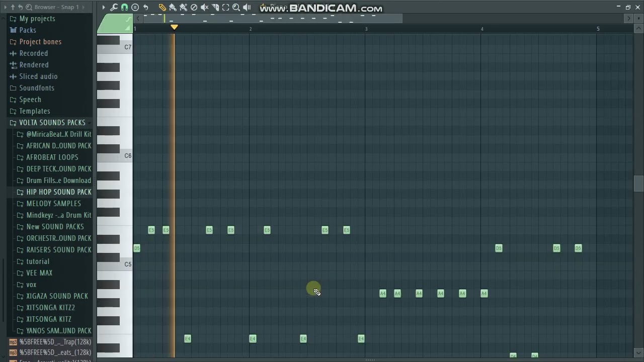Image resolution: width=644 pixels, height=362 pixels.
Task: Open the Snap 1 selector arrow
Action: click(x=83, y=7)
